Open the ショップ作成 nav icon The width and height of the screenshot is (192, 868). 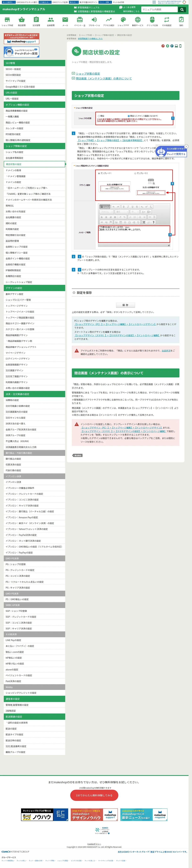[x=7, y=19]
